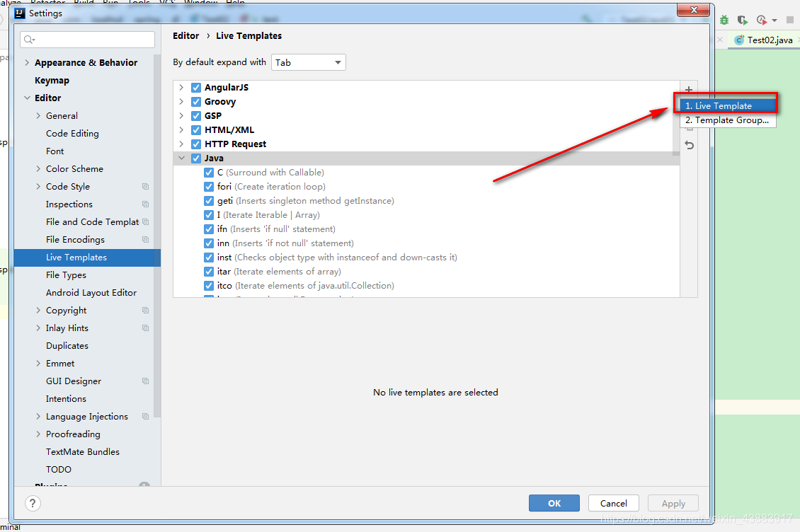
Task: Click the copy icon beside Inspections
Action: (145, 204)
